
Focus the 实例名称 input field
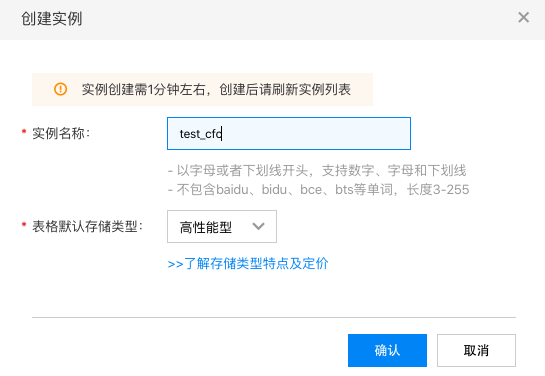point(289,133)
